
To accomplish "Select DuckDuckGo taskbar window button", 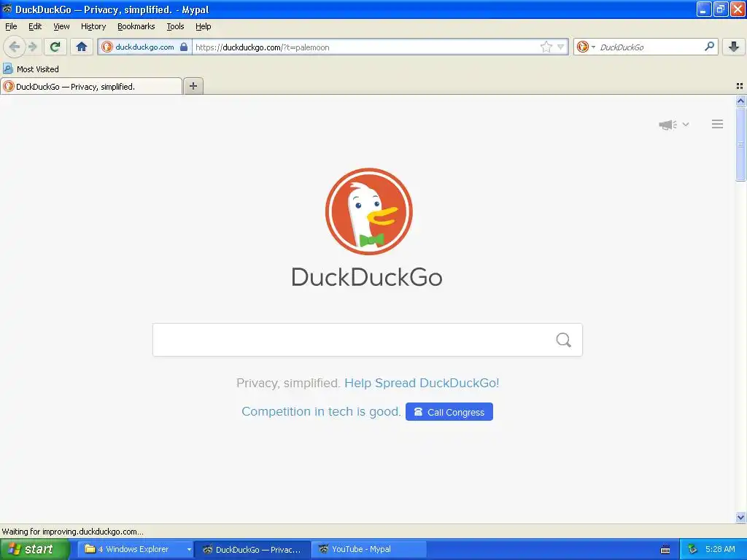I will coord(252,549).
